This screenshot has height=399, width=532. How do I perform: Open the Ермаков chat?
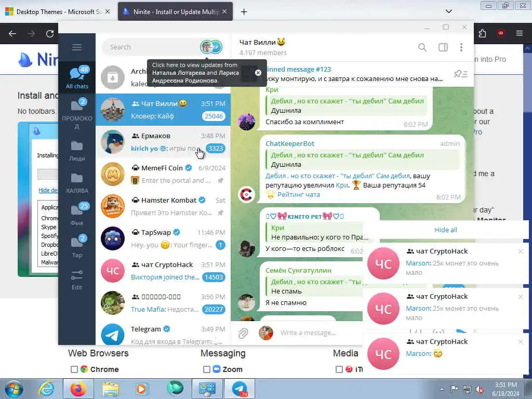click(x=163, y=142)
